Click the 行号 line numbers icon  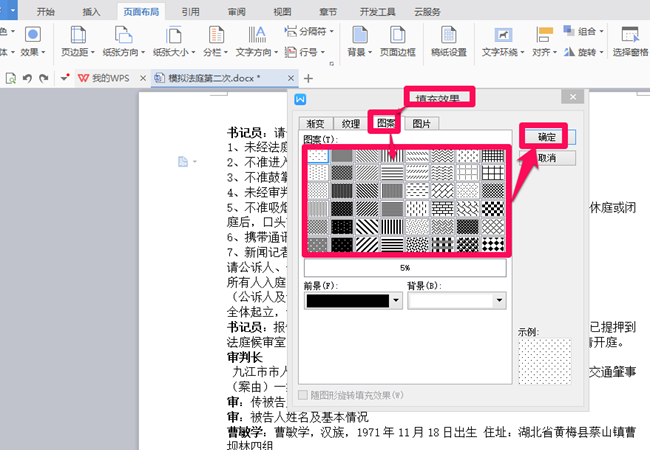[291, 52]
